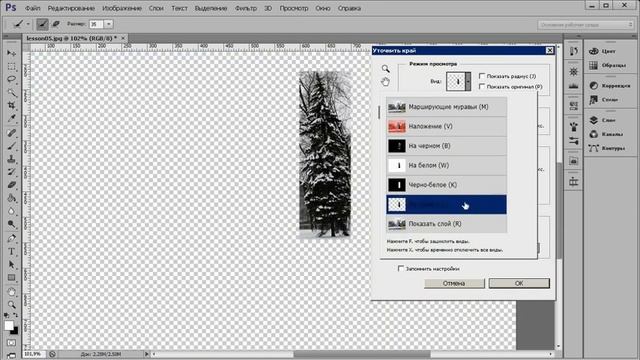Viewport: 640px width, 360px height.
Task: Click the Zoom tool inside Refine Edge dialog
Action: click(385, 69)
